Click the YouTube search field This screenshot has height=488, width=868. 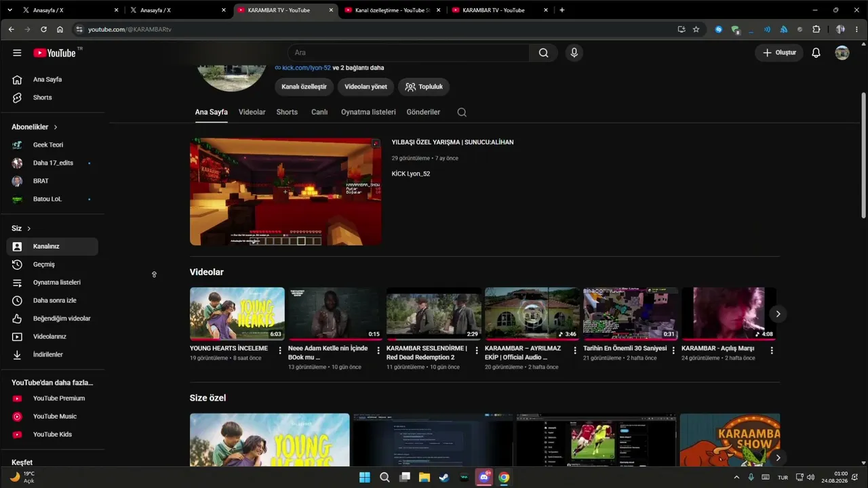point(409,53)
